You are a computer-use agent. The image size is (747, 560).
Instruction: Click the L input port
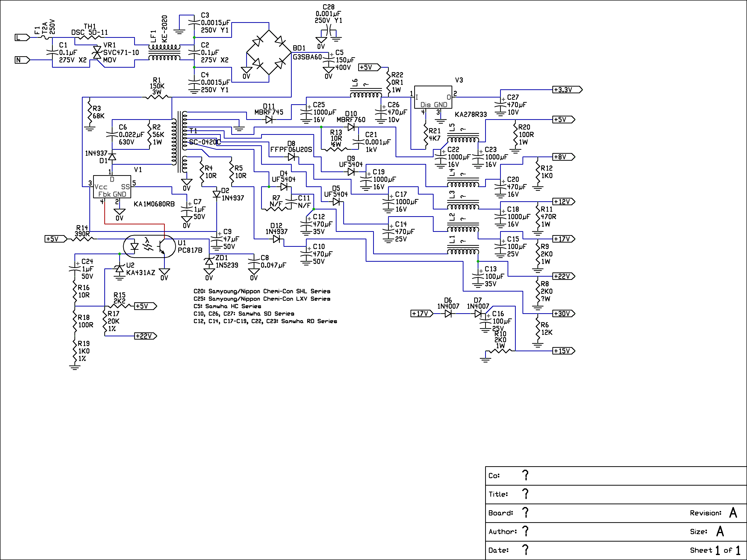[x=22, y=38]
